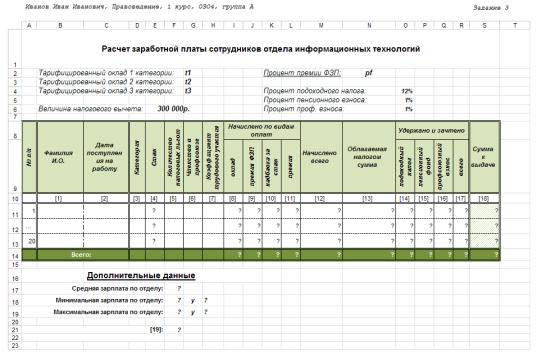
Task: Click the 'Тарифицированный оклад 1 категории:' label
Action: click(x=106, y=73)
